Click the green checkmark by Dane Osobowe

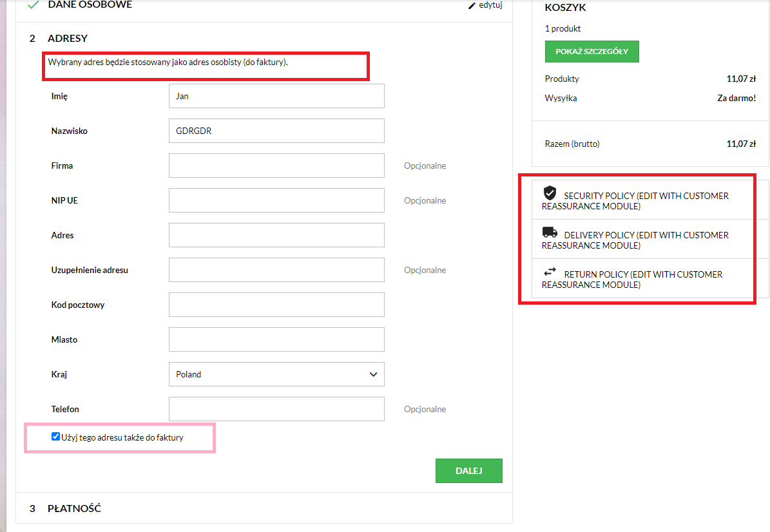(x=33, y=5)
